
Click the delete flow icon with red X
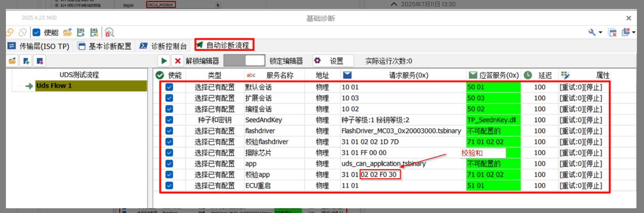coord(39,61)
